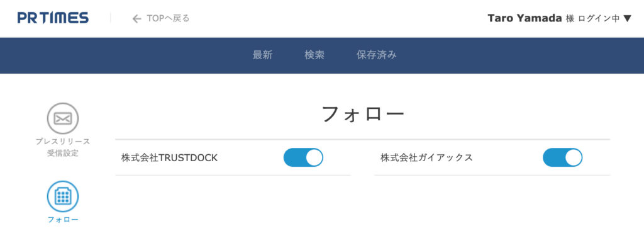
Task: Open press release settings envelope icon
Action: [x=63, y=118]
